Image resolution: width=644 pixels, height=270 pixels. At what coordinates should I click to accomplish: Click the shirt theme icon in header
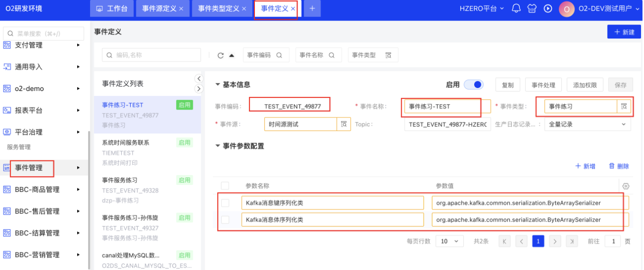click(x=532, y=8)
